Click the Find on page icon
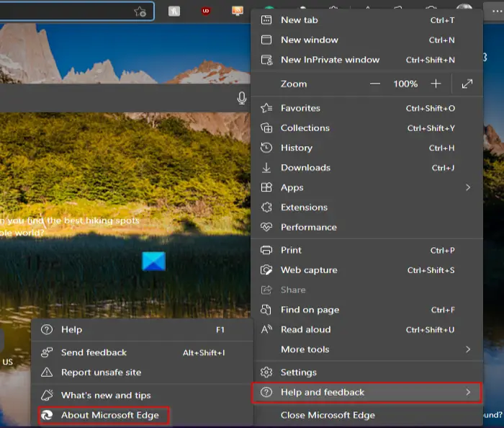 (266, 310)
